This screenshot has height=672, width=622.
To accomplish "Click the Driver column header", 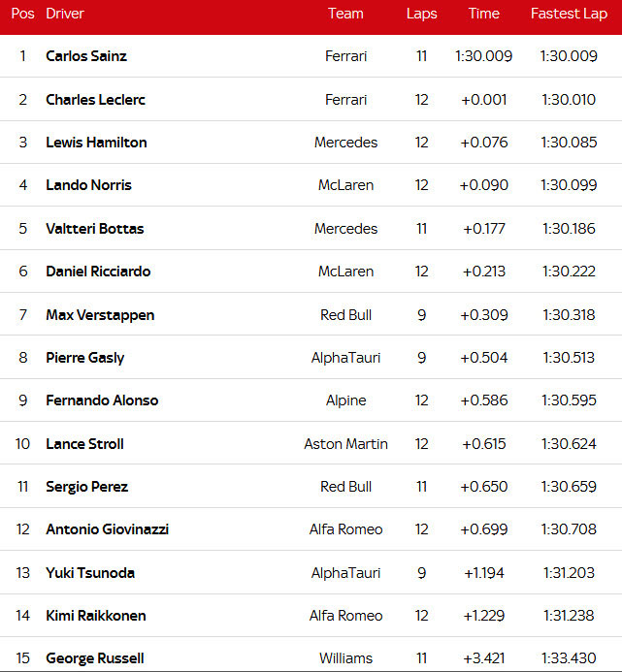I will [x=65, y=14].
